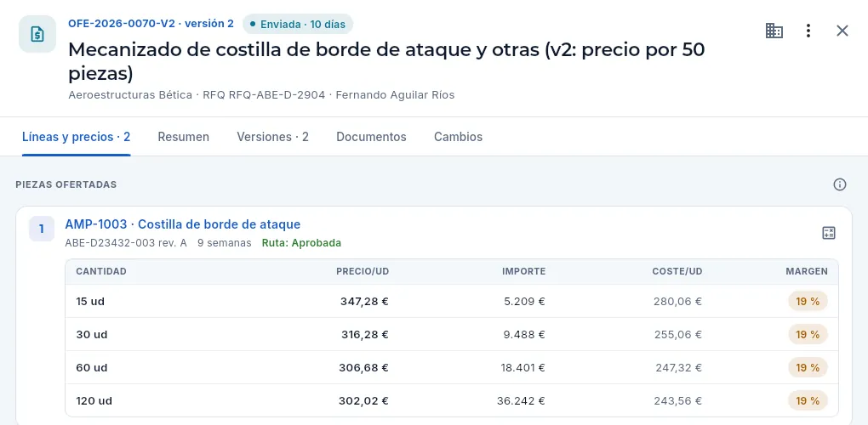This screenshot has width=868, height=425.
Task: Close the quote detail panel
Action: tap(842, 31)
